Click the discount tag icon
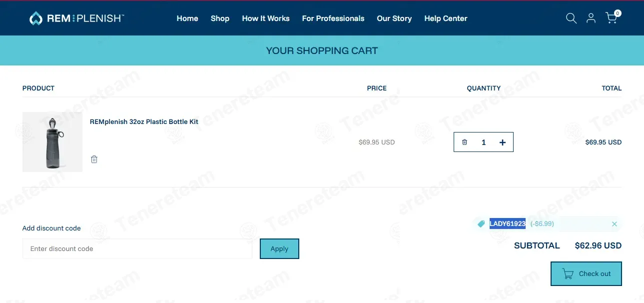The image size is (644, 303). point(481,224)
